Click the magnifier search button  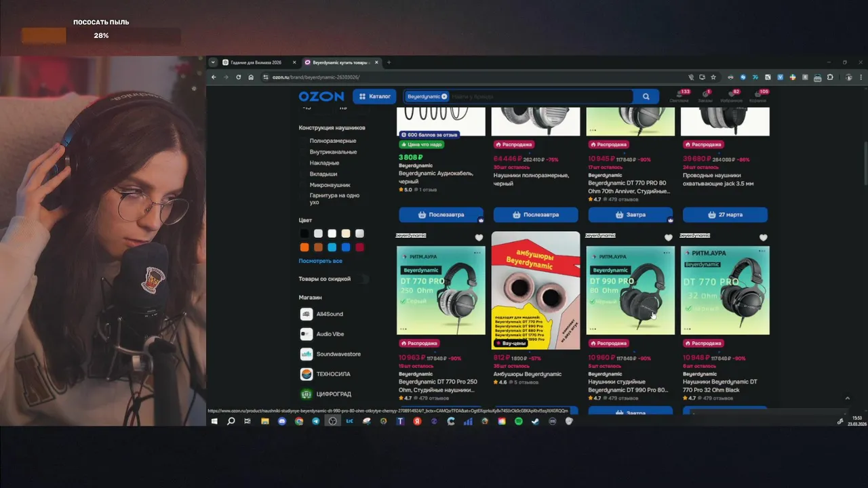(646, 96)
